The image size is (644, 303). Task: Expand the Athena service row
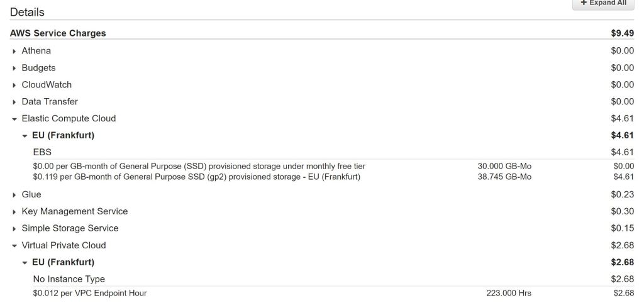click(x=14, y=51)
